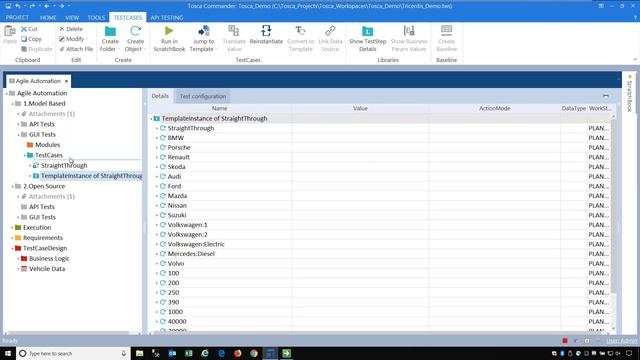
Task: Switch to the TOOLS ribbon tab
Action: (96, 18)
